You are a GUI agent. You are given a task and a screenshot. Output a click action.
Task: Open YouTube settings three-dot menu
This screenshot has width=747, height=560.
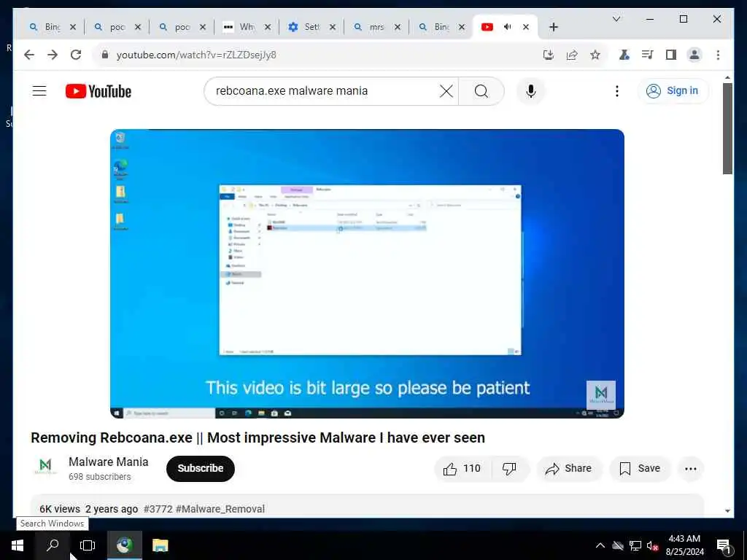tap(617, 91)
